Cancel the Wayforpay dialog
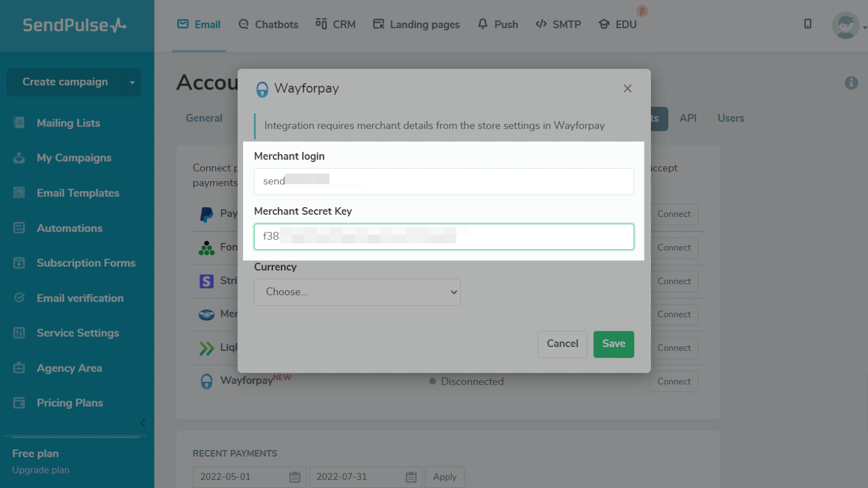 click(562, 344)
